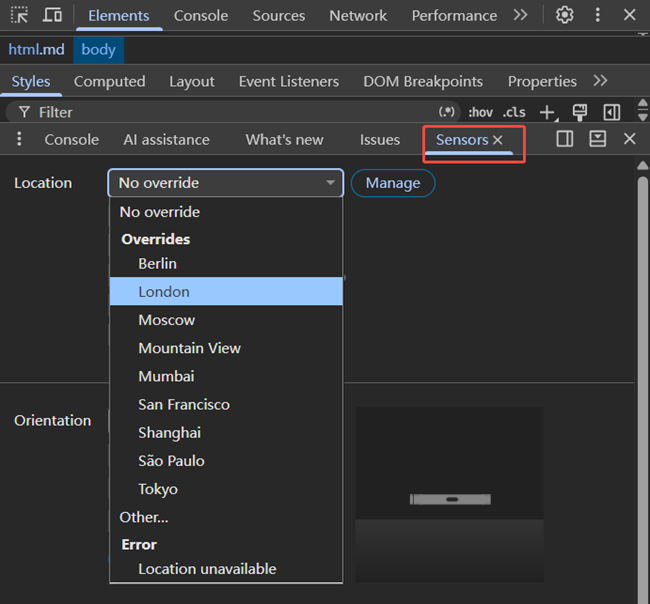Focus the styles Filter input
This screenshot has width=650, height=604.
tap(232, 112)
